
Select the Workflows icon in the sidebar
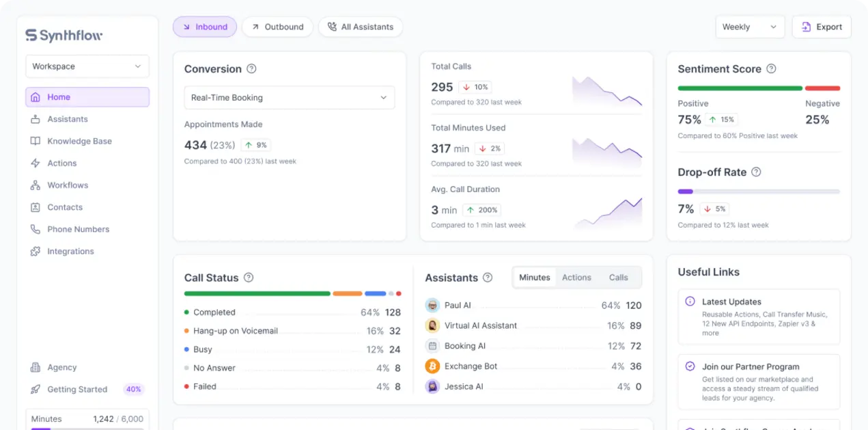(x=36, y=185)
